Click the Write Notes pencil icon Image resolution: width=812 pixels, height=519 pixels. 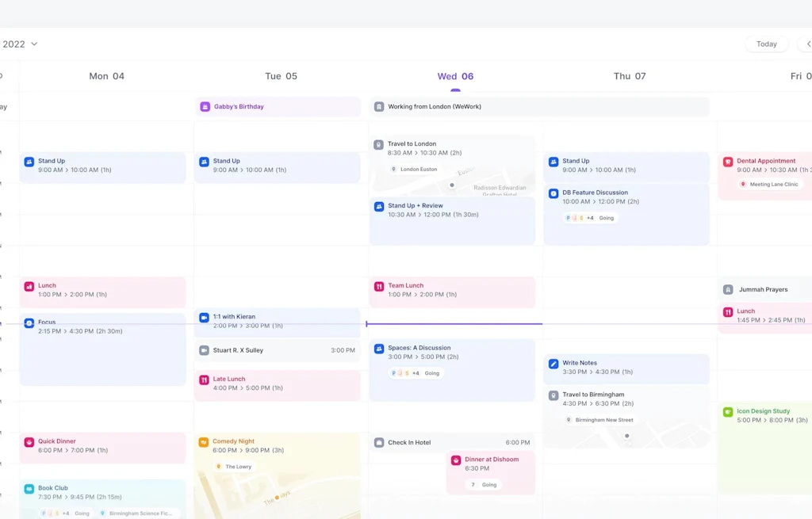coord(553,364)
